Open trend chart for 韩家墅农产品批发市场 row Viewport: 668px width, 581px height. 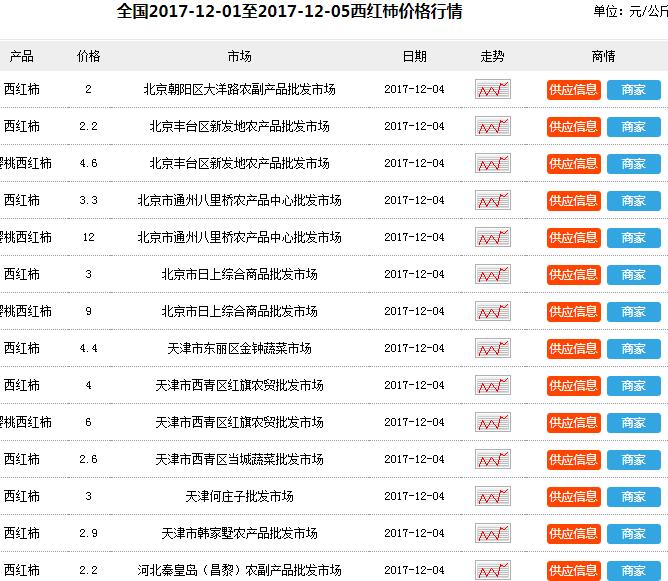click(x=492, y=534)
